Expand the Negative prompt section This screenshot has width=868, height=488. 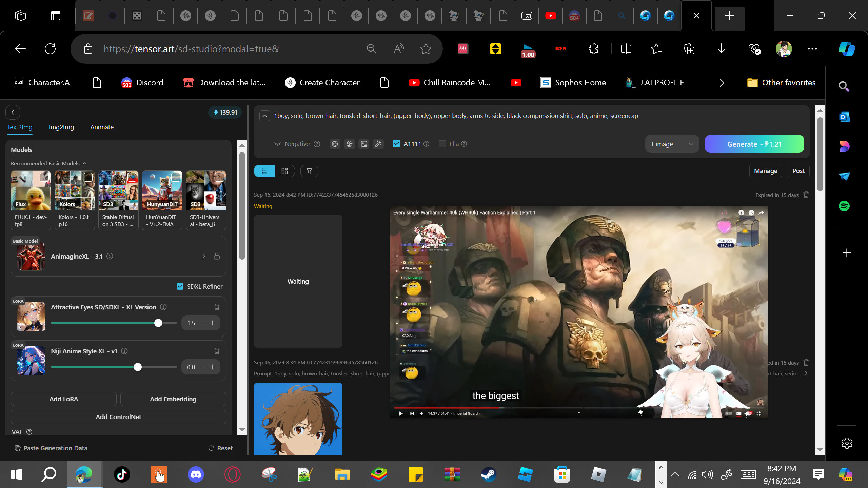(x=292, y=144)
